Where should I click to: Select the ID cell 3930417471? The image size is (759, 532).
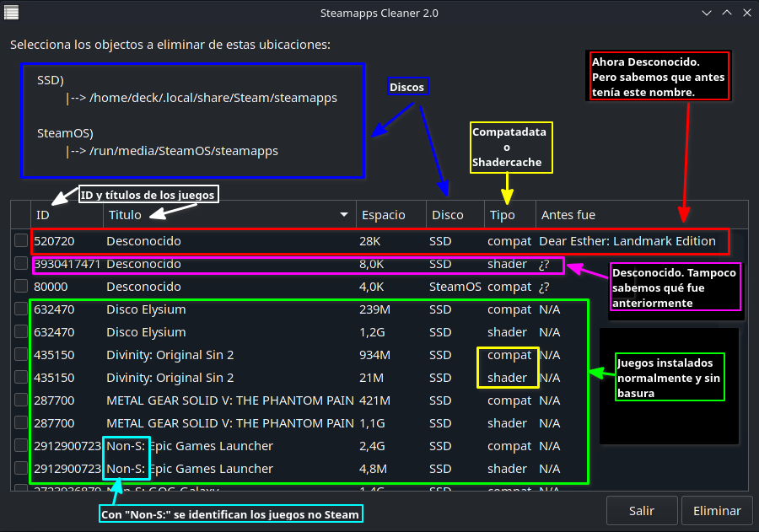[x=67, y=264]
